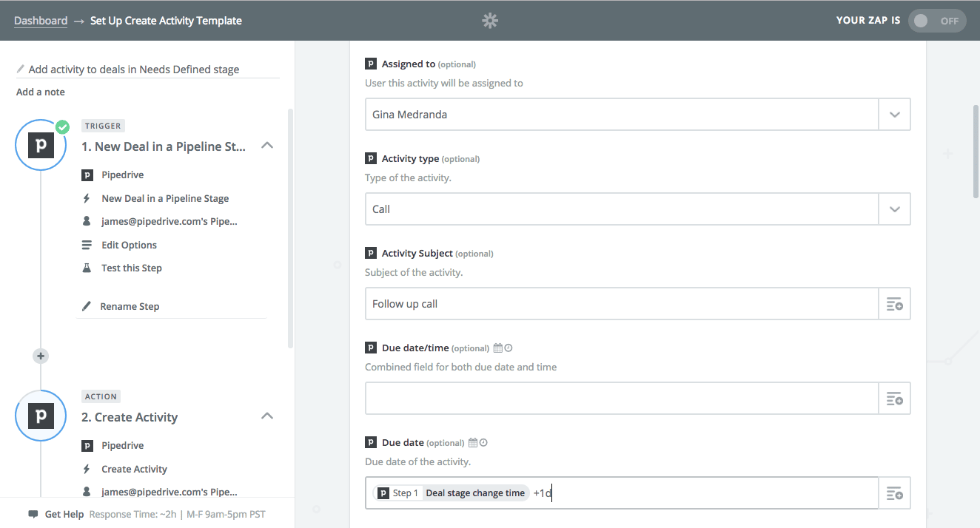Click the Pipedrive action step icon

click(41, 416)
